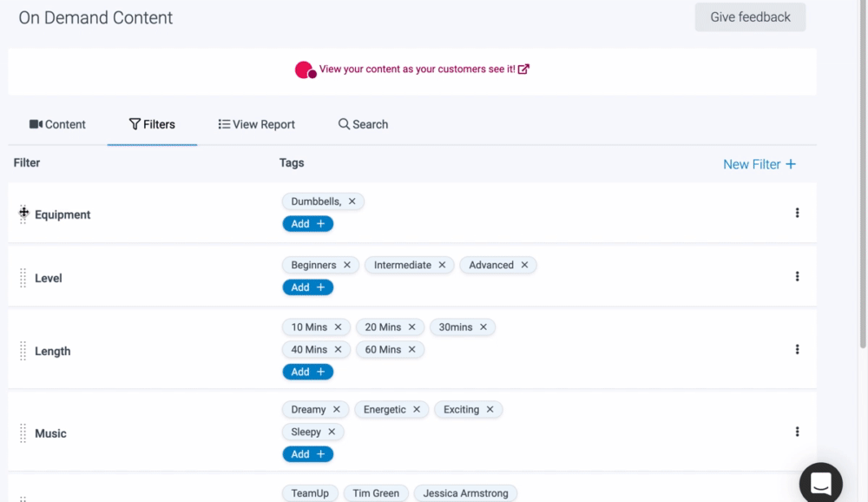Delete the Intermediate tag from Level
This screenshot has height=502, width=868.
pos(442,265)
